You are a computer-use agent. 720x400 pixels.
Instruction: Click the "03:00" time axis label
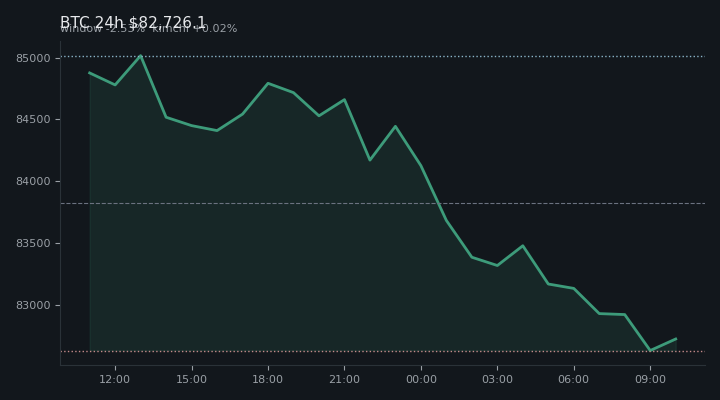pos(497,379)
